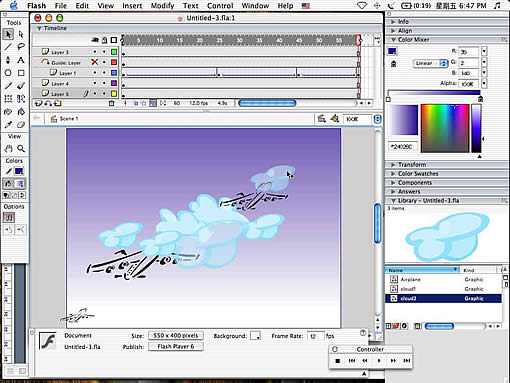The image size is (510, 383).
Task: Select the Lasso tool
Action: tap(21, 47)
